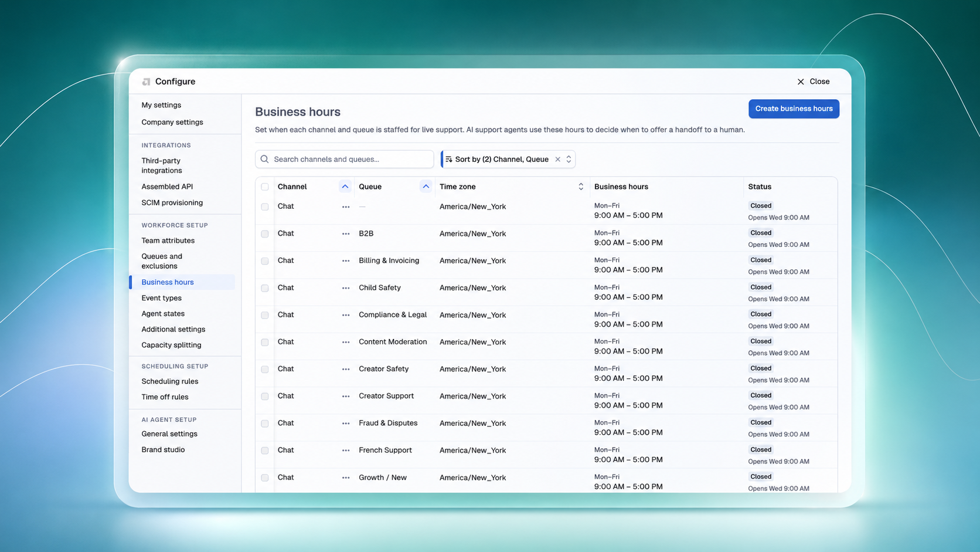This screenshot has height=552, width=980.
Task: Go to Agent states
Action: click(x=163, y=314)
